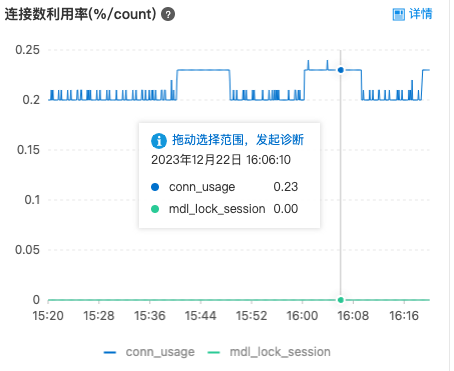Click the 0.2 y-axis label
This screenshot has width=454, height=371.
pos(31,100)
